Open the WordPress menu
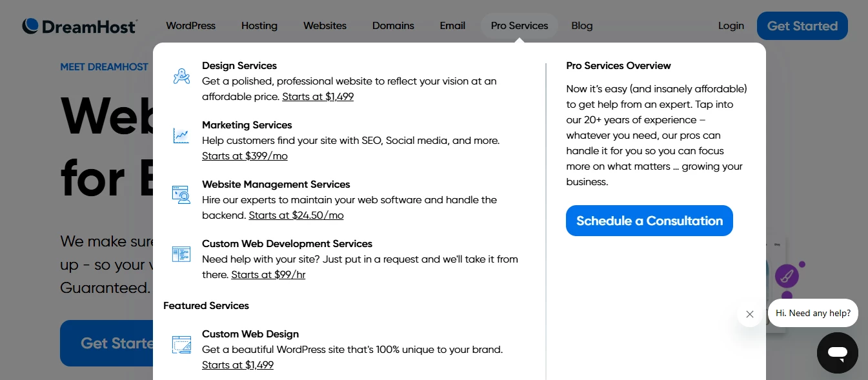868x380 pixels. [x=191, y=26]
